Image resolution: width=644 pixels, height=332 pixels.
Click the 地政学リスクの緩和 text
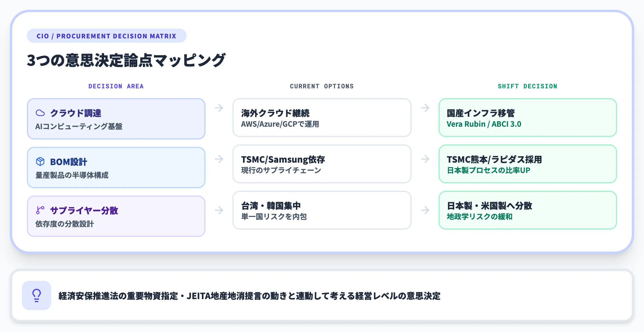point(480,217)
